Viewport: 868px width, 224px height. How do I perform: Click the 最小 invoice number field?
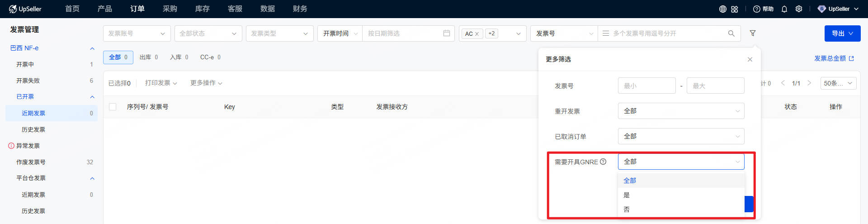(x=646, y=86)
